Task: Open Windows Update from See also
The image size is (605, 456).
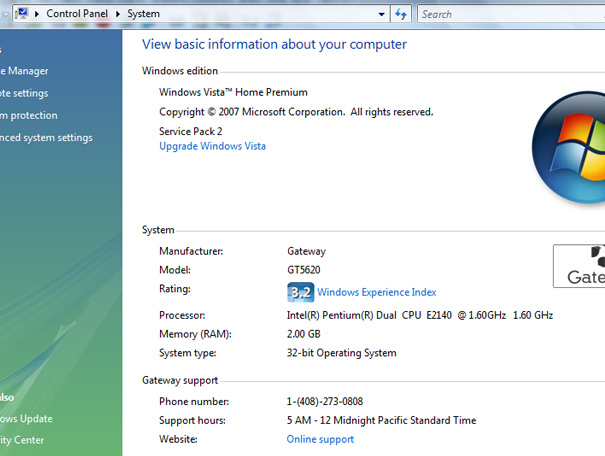Action: (x=26, y=419)
